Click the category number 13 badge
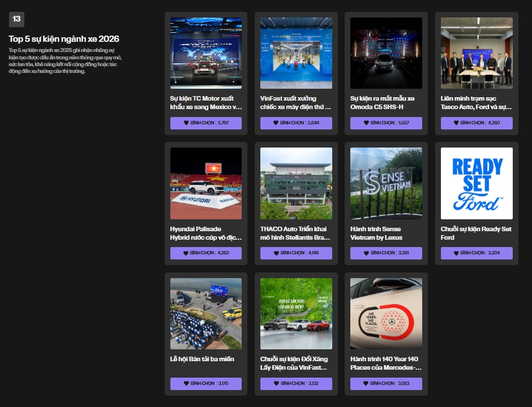This screenshot has width=532, height=407. click(x=16, y=19)
